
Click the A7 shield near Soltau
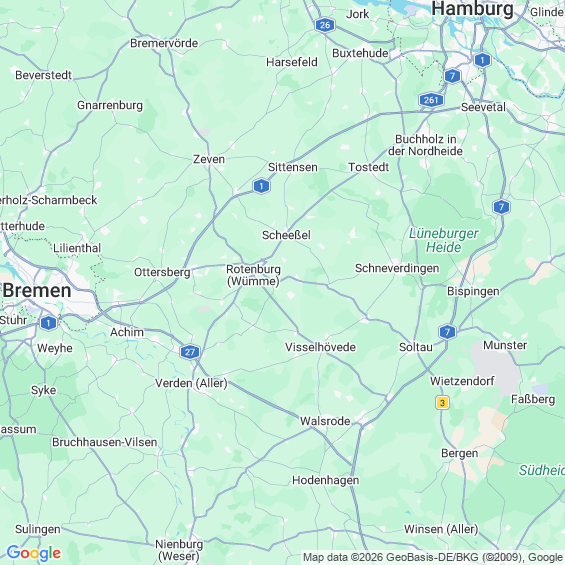pyautogui.click(x=448, y=332)
